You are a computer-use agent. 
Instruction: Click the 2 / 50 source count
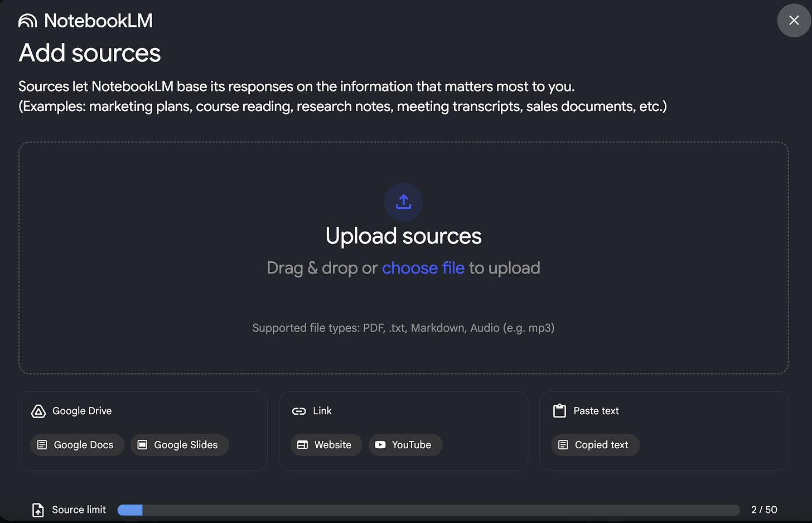[x=764, y=510]
